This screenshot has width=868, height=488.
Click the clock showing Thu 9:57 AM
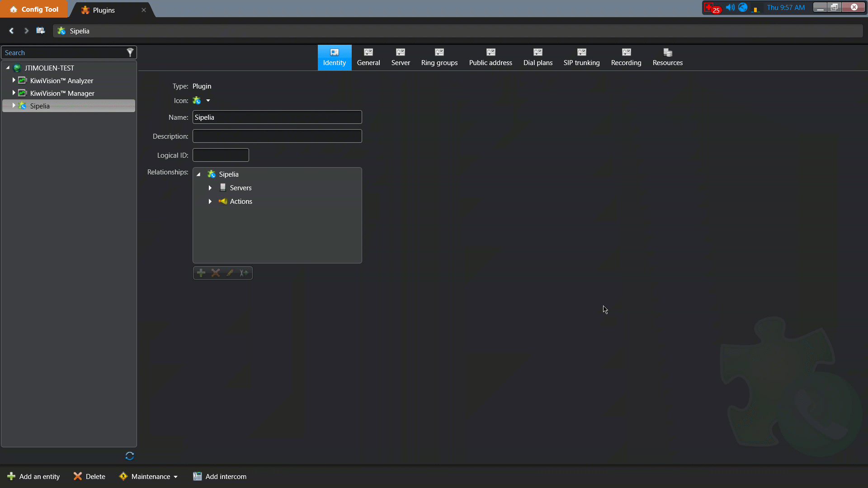786,7
